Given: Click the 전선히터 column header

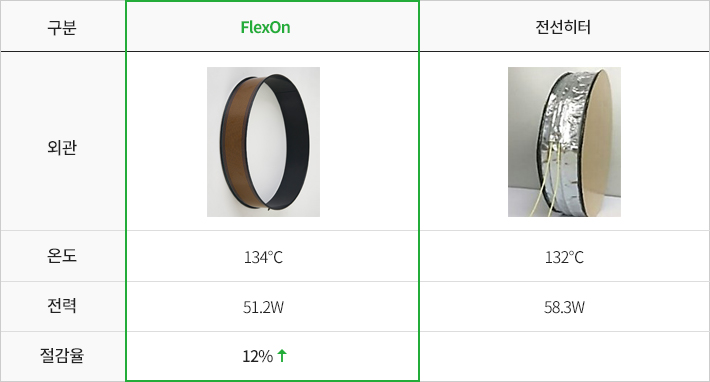Looking at the screenshot, I should pyautogui.click(x=563, y=27).
